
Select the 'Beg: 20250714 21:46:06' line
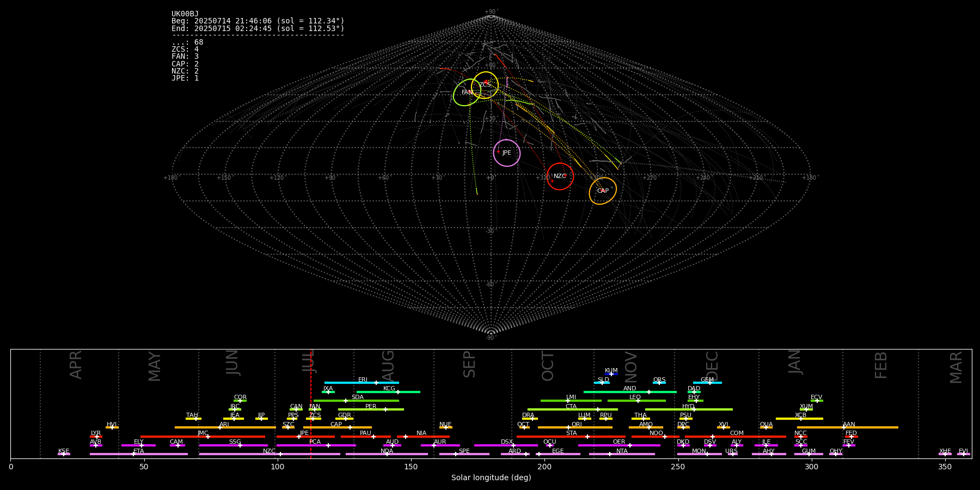[258, 21]
